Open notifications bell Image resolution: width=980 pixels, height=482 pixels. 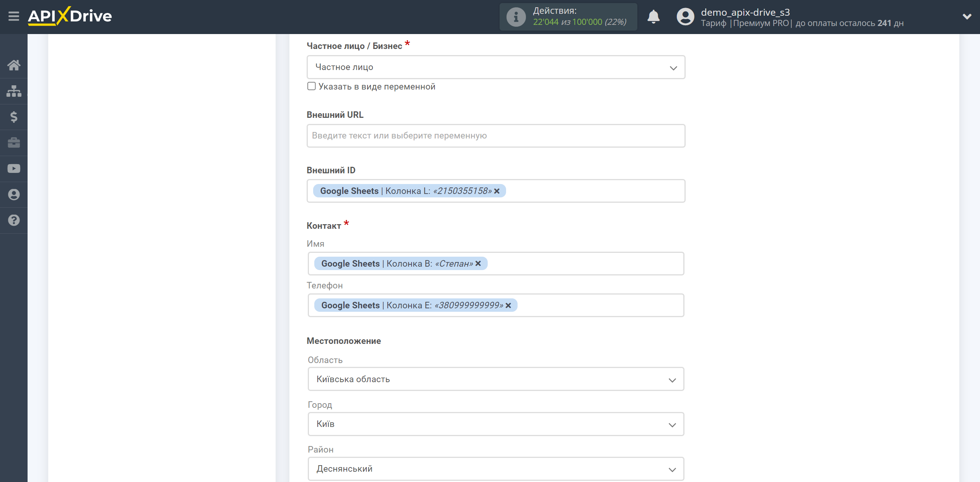[x=653, y=17]
